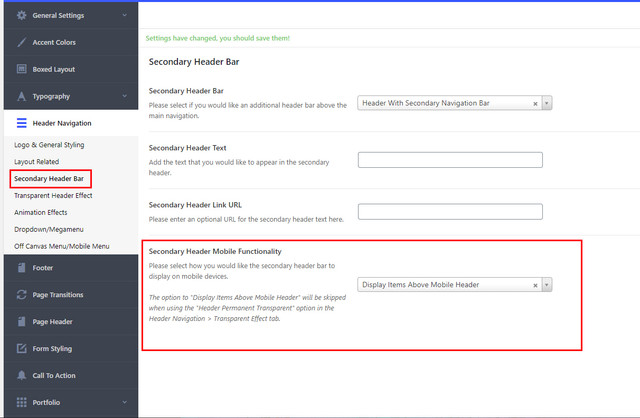Focus the Secondary Header Link URL input
Viewport: 640px width, 418px height.
point(450,211)
